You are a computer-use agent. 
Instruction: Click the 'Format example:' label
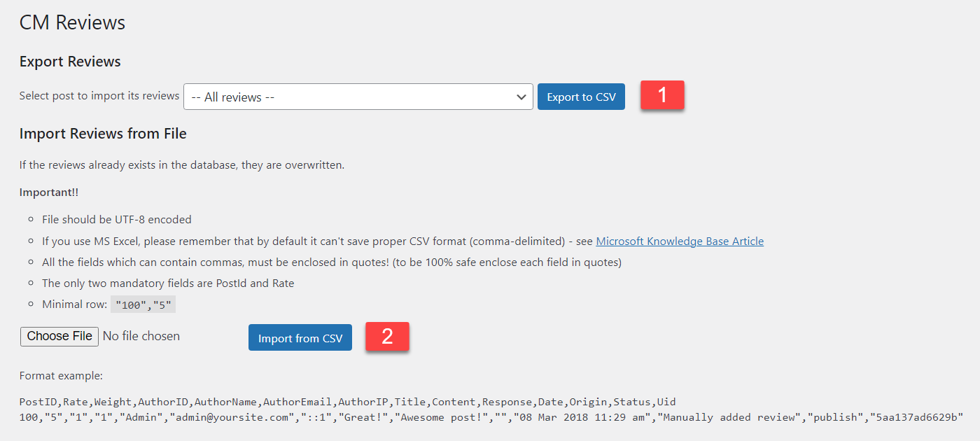click(x=61, y=376)
